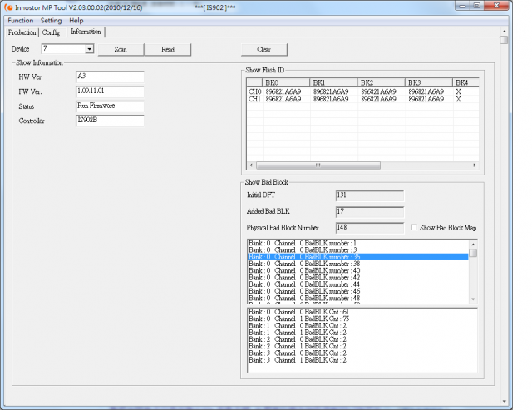Select the Information tab
The height and width of the screenshot is (410, 532).
[86, 32]
